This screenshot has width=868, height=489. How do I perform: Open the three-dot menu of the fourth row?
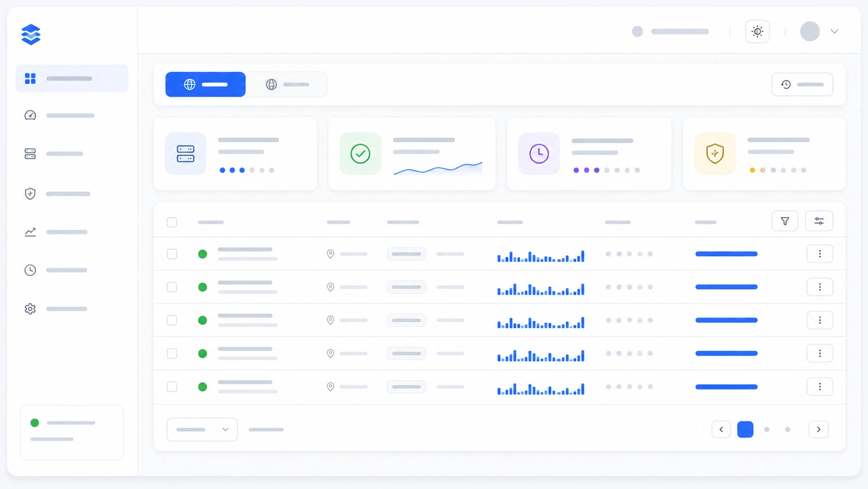click(820, 354)
